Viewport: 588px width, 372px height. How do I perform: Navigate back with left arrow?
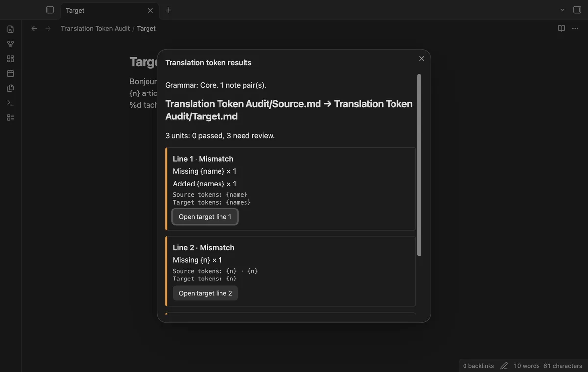click(34, 29)
